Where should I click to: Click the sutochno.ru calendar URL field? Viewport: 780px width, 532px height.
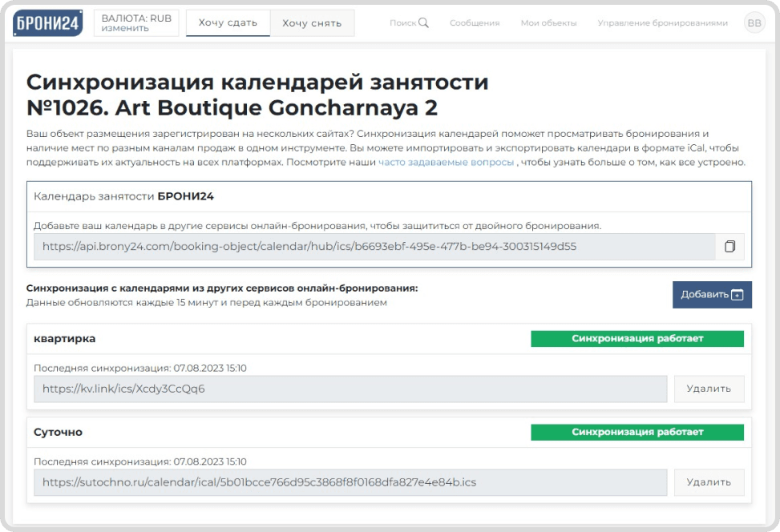pos(350,482)
